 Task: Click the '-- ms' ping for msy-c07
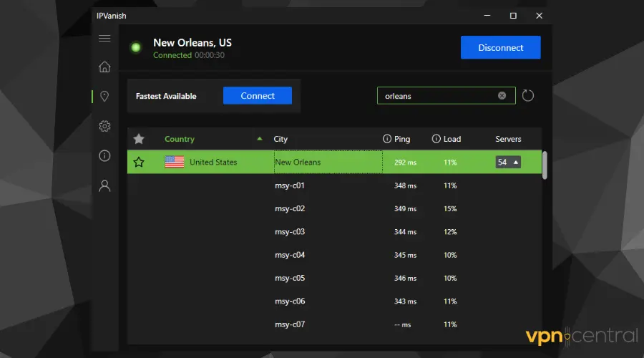(x=402, y=325)
